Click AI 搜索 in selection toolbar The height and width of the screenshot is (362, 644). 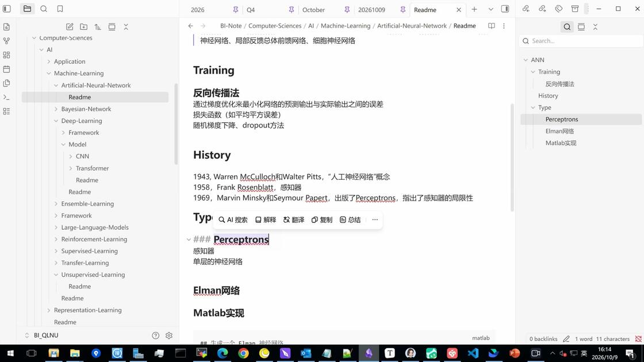click(x=233, y=220)
